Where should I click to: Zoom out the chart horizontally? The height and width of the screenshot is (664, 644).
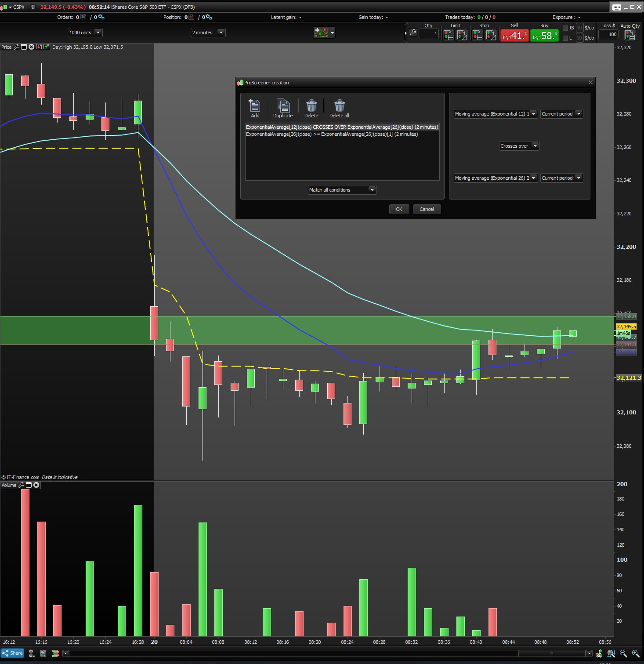click(623, 653)
